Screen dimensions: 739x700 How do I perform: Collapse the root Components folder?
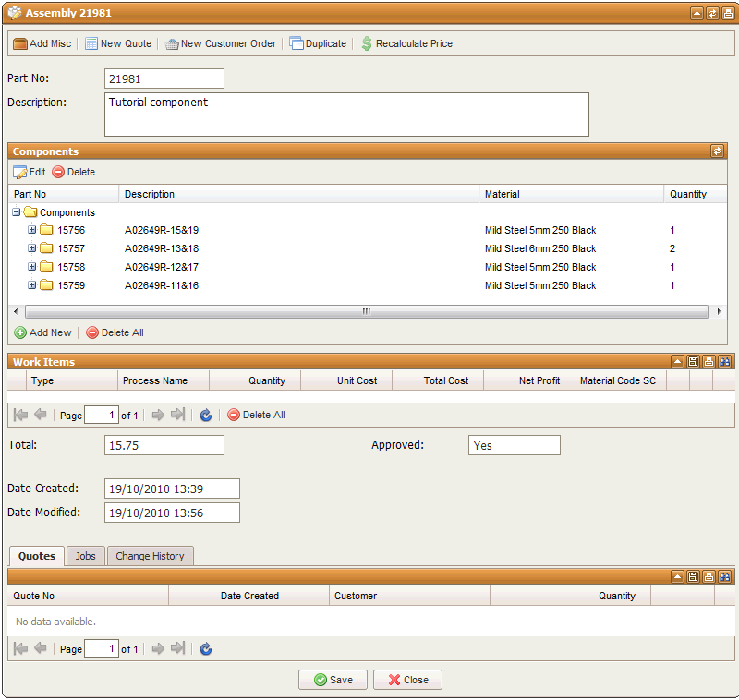(x=17, y=212)
